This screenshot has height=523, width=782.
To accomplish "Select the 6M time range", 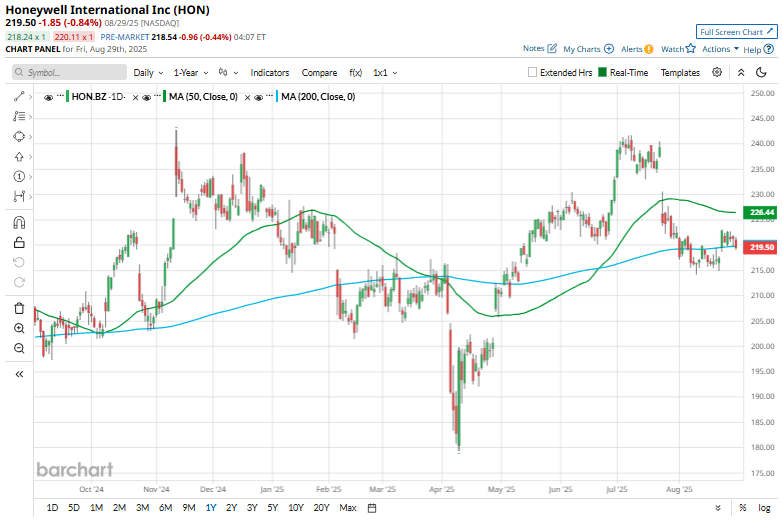I will point(166,508).
